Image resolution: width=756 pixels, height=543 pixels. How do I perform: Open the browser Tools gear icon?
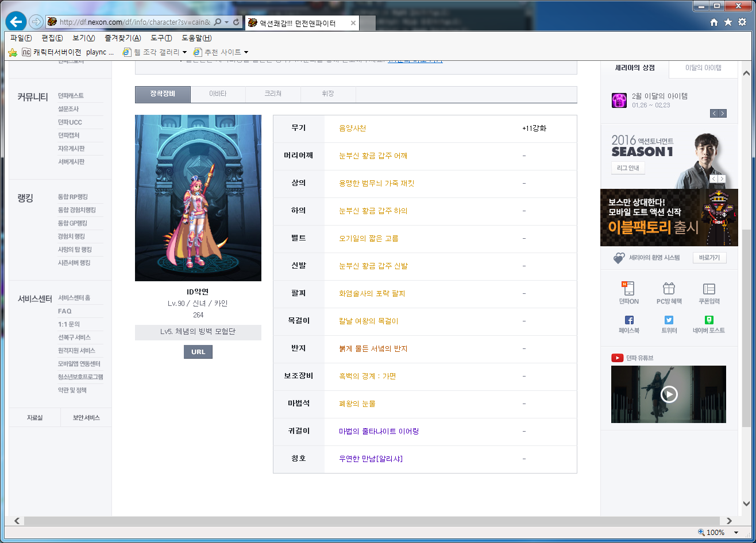tap(742, 22)
